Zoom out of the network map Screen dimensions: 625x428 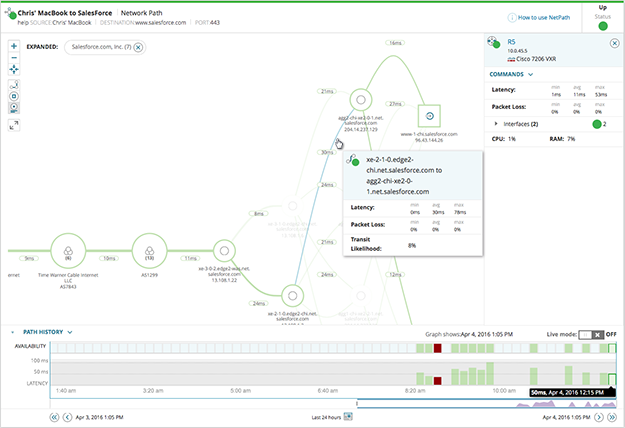(13, 58)
